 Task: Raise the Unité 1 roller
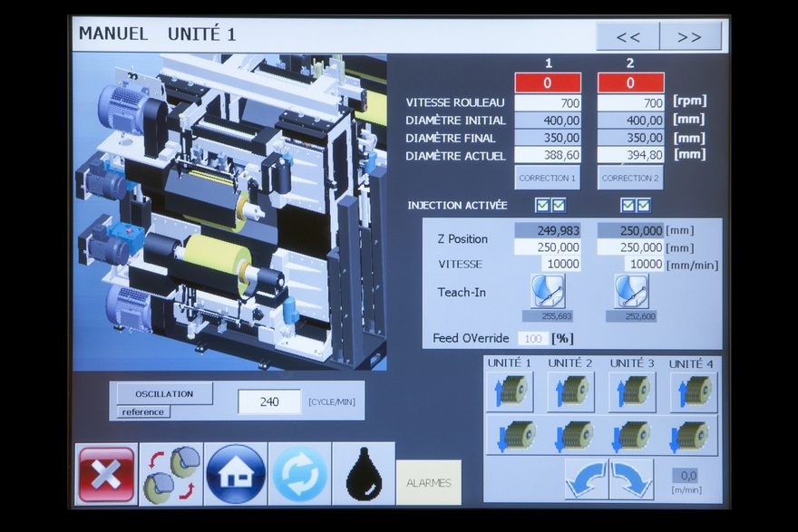510,392
